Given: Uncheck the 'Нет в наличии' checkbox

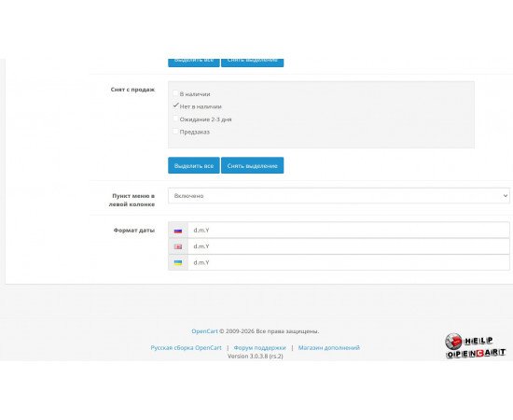Looking at the screenshot, I should coord(175,105).
